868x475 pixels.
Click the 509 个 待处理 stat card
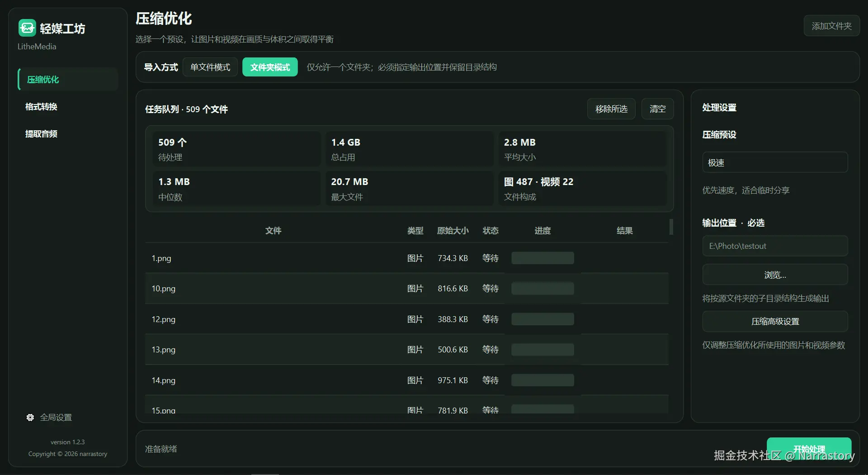236,149
